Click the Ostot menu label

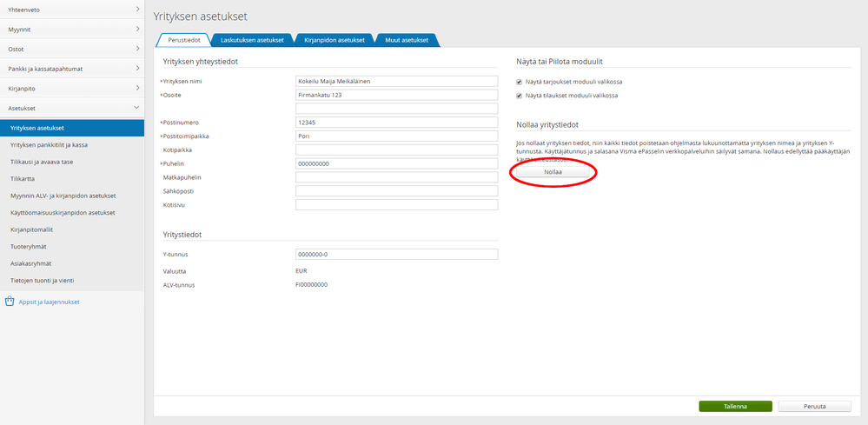coord(16,50)
